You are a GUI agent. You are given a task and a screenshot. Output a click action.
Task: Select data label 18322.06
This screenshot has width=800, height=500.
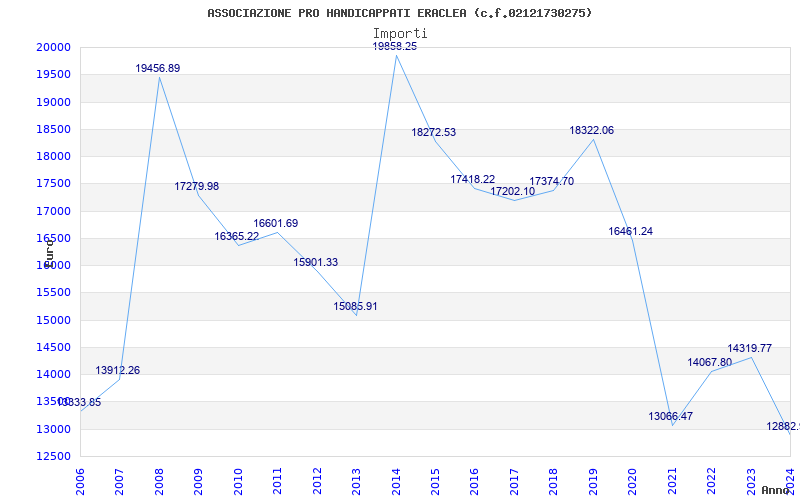(591, 131)
